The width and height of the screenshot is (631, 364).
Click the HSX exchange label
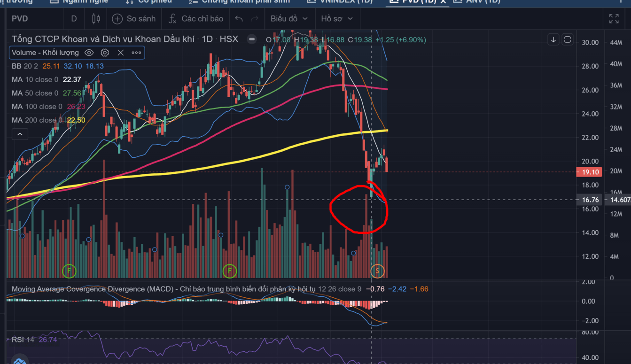click(x=229, y=39)
